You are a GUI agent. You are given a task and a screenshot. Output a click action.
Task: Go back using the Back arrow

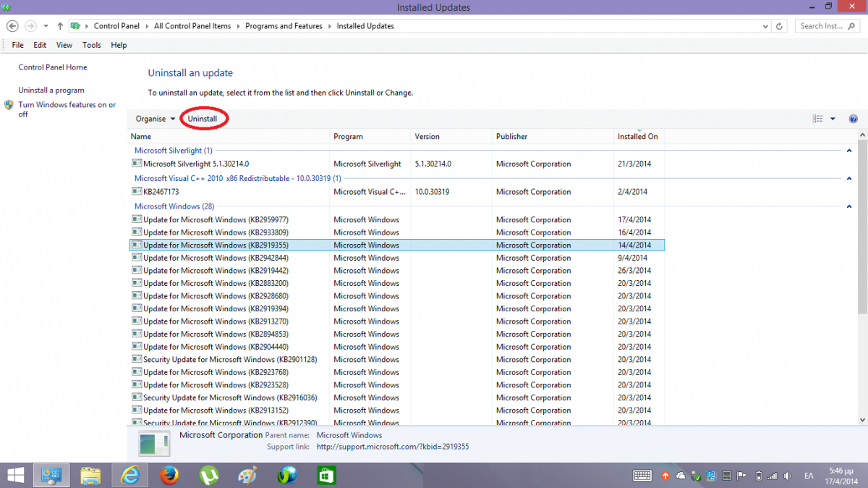12,25
